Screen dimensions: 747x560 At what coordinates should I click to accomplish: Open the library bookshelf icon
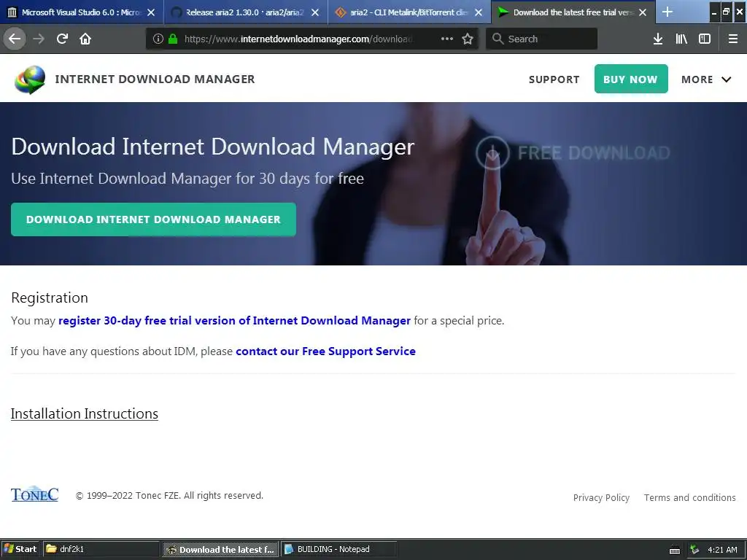coord(681,39)
